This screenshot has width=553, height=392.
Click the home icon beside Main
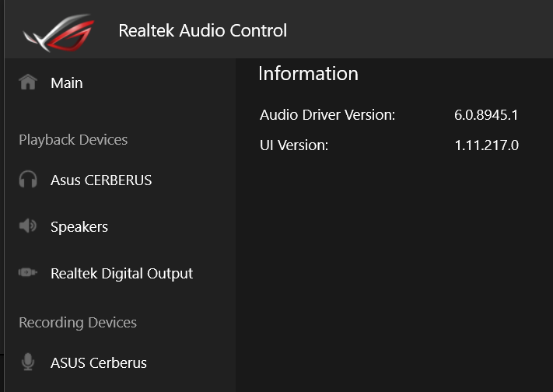pos(28,82)
